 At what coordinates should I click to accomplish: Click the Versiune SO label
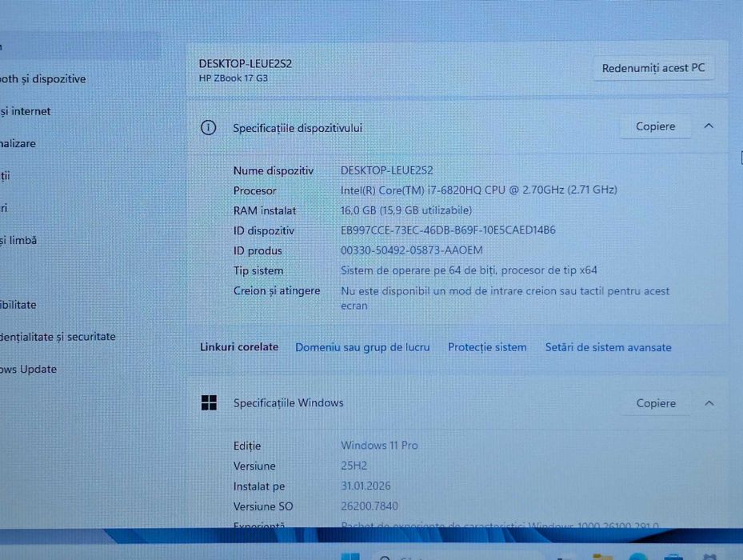[x=263, y=506]
